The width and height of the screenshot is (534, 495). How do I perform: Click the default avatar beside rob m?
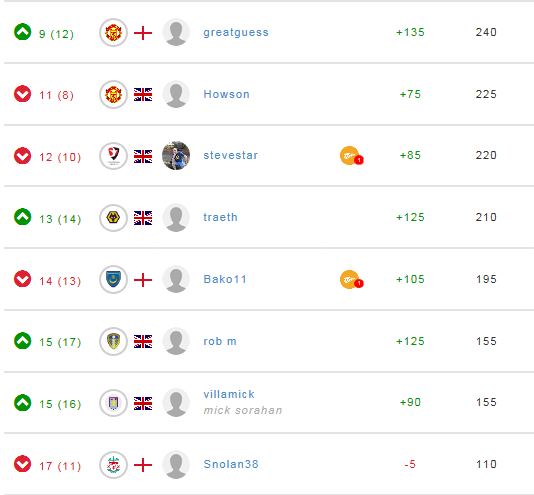(x=176, y=341)
